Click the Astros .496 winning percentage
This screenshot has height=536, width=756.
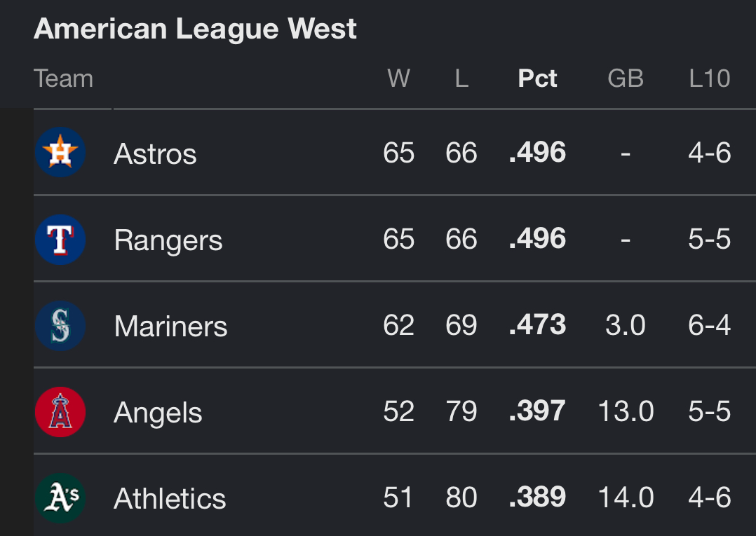click(537, 153)
